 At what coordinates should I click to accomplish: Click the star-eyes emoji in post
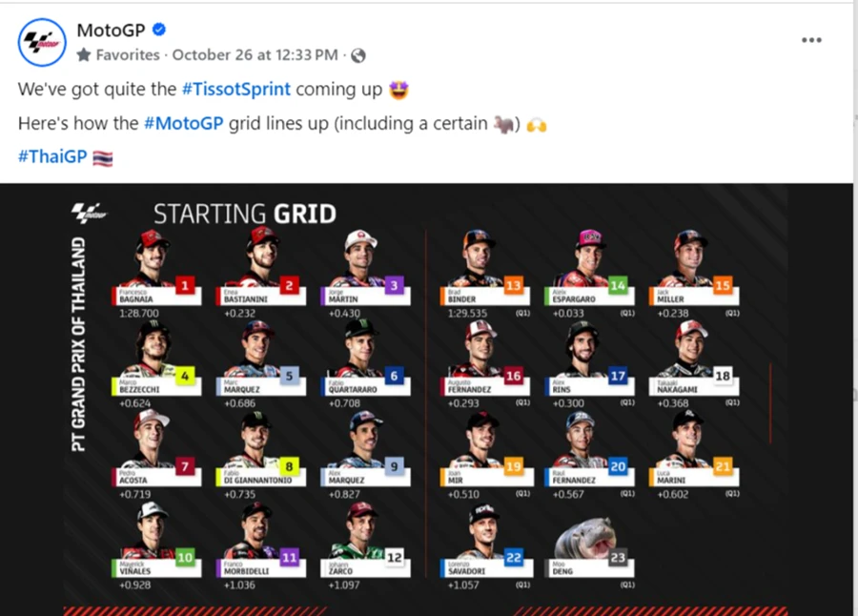coord(399,90)
